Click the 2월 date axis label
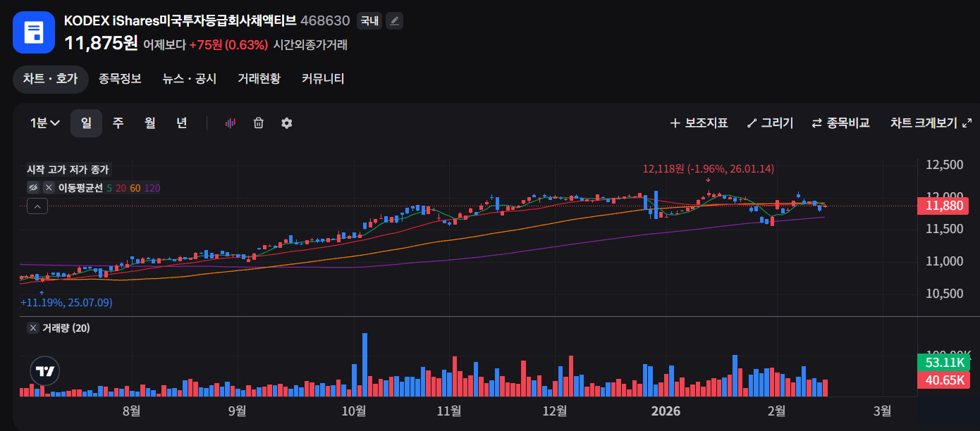The width and height of the screenshot is (980, 431). point(776,410)
